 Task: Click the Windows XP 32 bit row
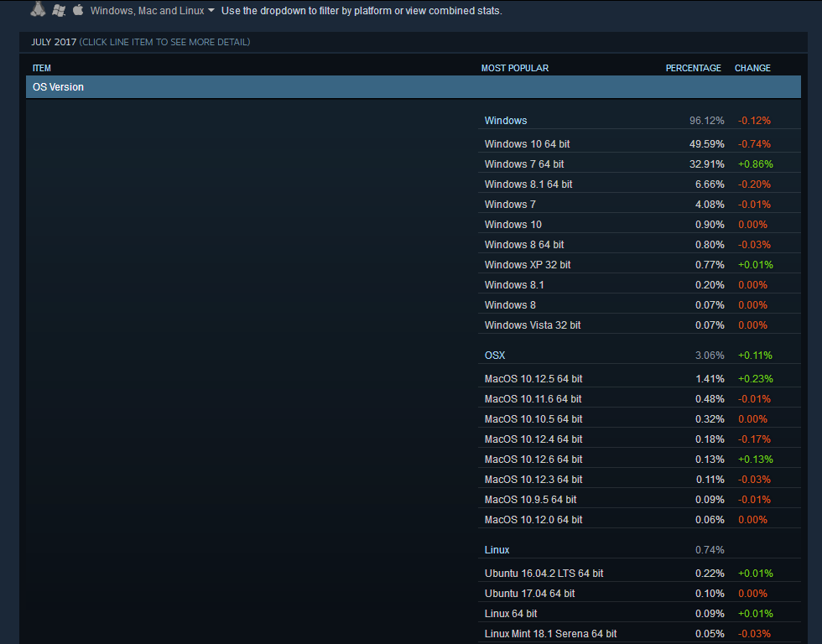639,265
